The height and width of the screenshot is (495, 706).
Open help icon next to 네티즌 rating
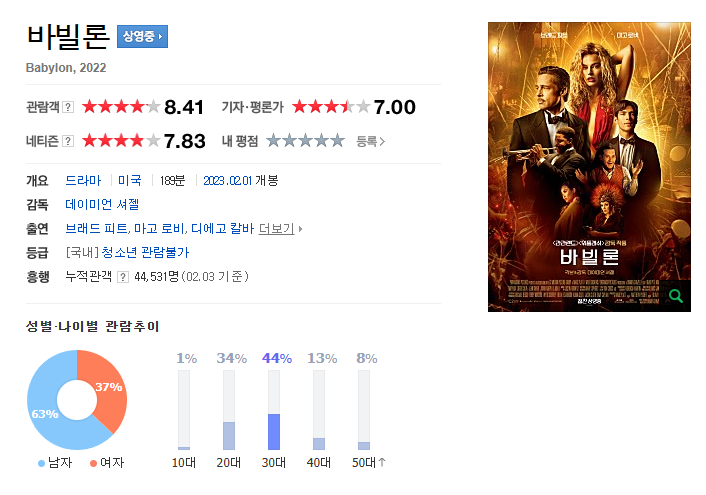68,141
